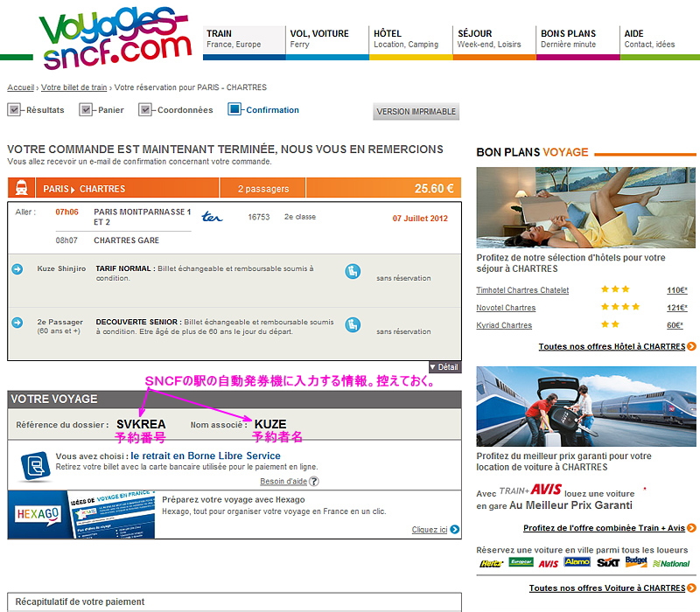Open le retrait en Borne Libre Service

pyautogui.click(x=206, y=456)
